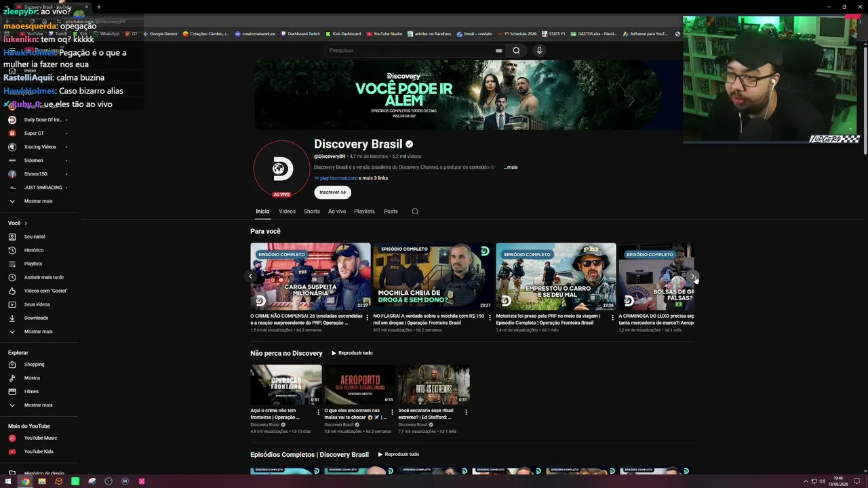Open options for O que eles encontram nas malas
Image resolution: width=868 pixels, height=488 pixels.
coord(392,411)
